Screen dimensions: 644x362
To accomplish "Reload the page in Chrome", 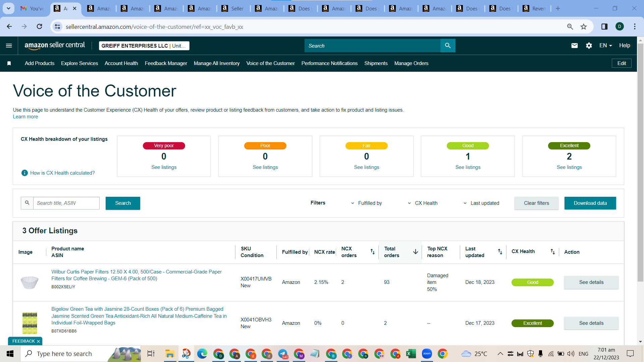I will tap(39, 26).
